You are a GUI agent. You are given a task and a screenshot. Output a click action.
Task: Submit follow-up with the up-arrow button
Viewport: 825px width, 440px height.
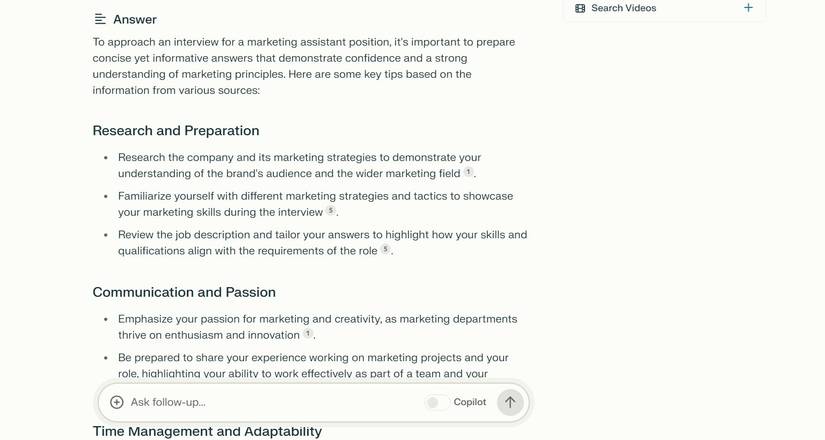click(510, 402)
